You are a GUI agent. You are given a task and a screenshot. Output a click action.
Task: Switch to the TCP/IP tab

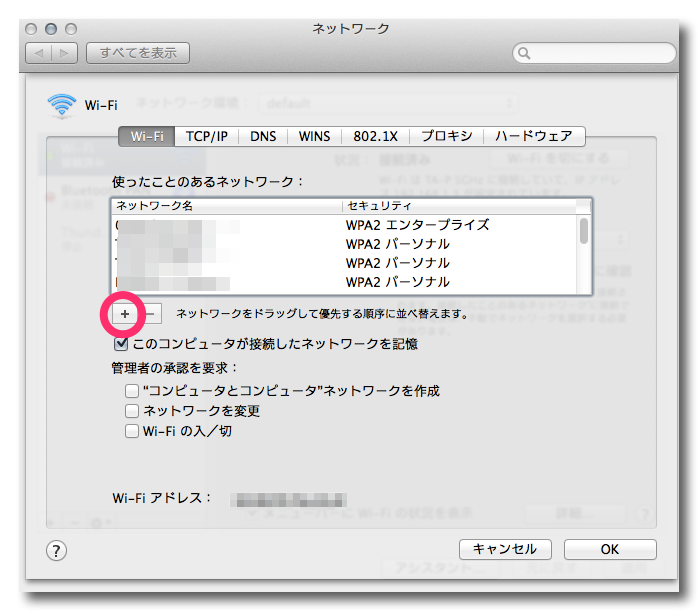click(x=207, y=136)
